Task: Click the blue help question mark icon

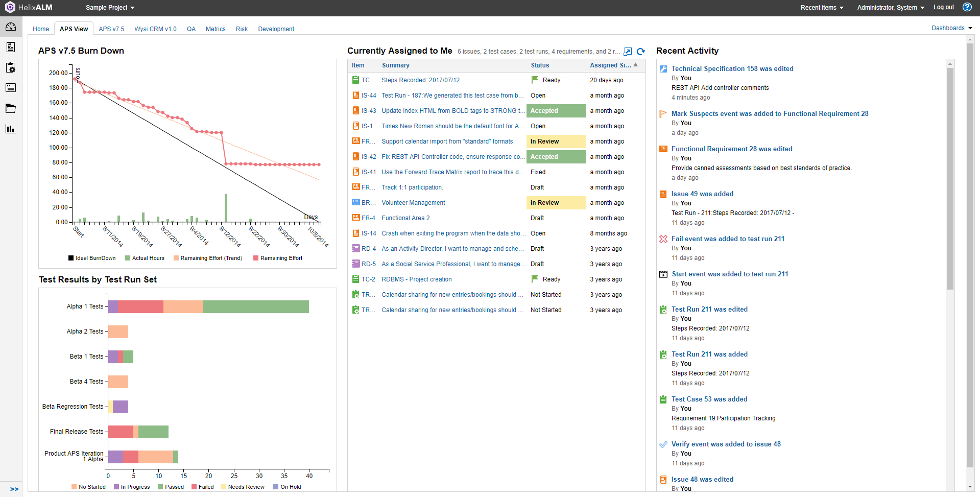Action: pos(967,7)
